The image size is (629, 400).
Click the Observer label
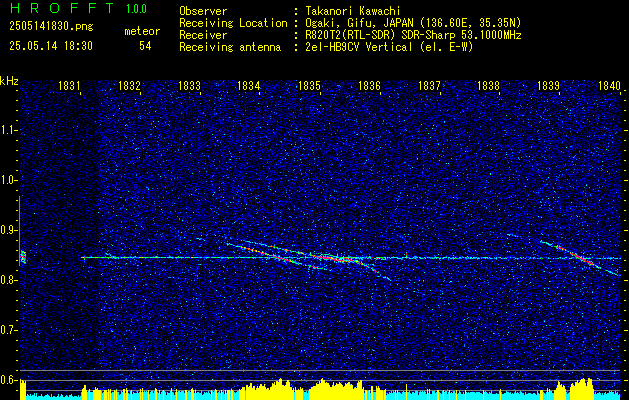(203, 11)
